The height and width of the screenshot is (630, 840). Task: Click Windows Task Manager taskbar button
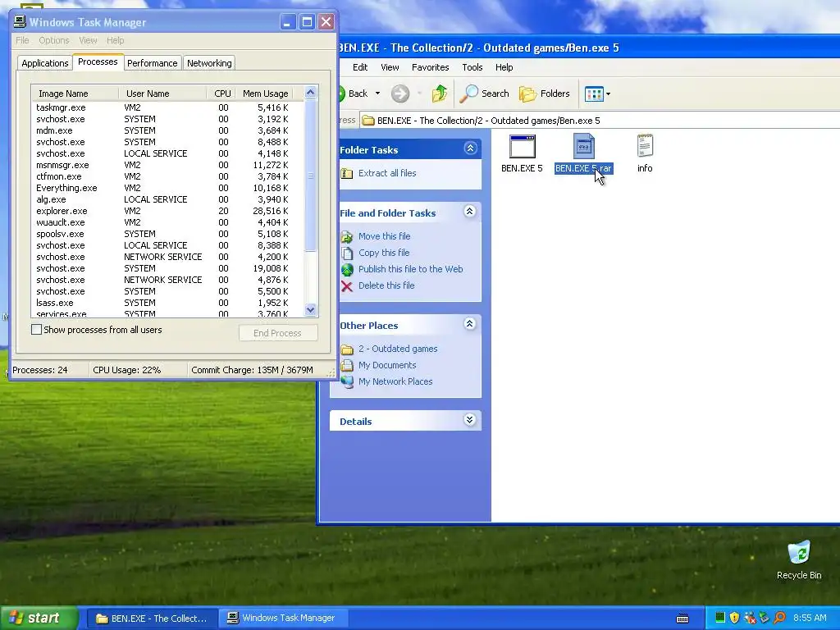282,619
